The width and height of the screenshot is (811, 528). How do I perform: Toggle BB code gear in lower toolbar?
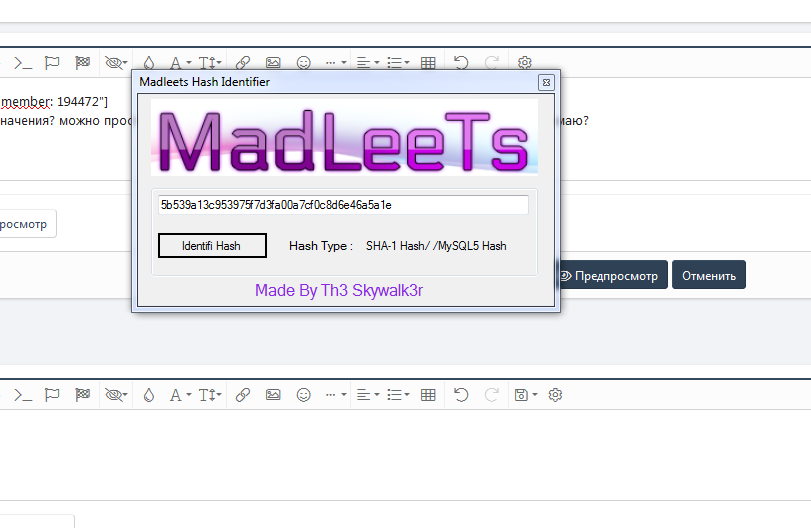[555, 395]
